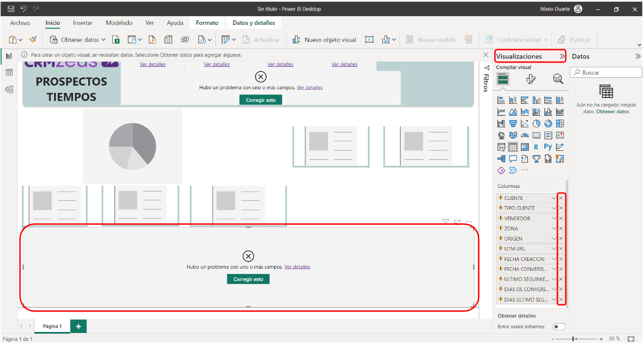Image resolution: width=644 pixels, height=345 pixels.
Task: Select the KPI visual icon
Action: 560,135
